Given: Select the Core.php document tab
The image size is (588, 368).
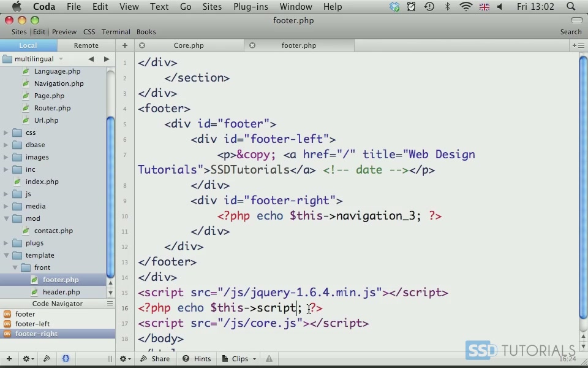Looking at the screenshot, I should pyautogui.click(x=189, y=45).
